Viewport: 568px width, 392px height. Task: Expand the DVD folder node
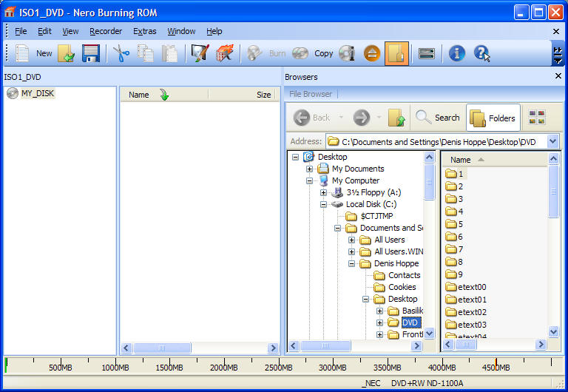point(379,322)
